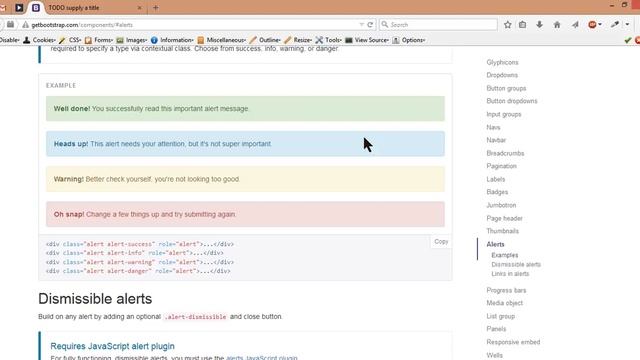The height and width of the screenshot is (360, 640).
Task: Open the downloads arrow icon
Action: [x=539, y=24]
